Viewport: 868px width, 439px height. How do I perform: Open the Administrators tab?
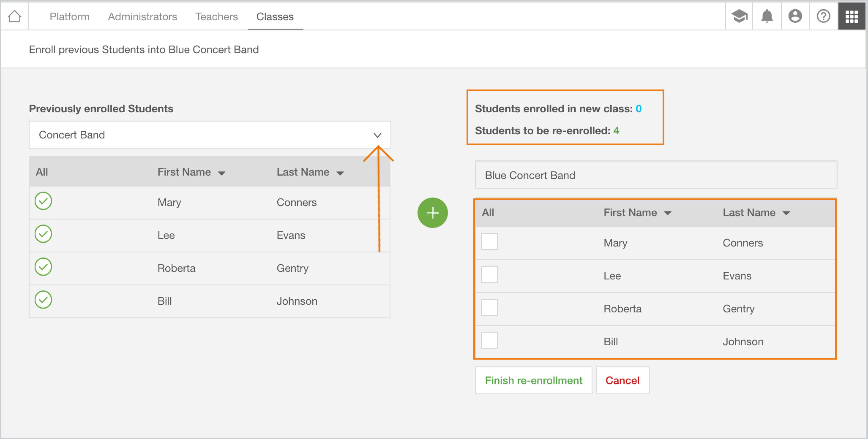142,16
